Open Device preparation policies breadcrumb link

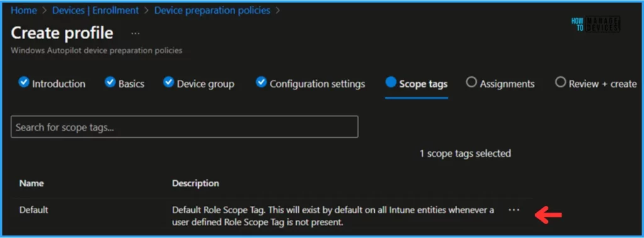(x=212, y=10)
